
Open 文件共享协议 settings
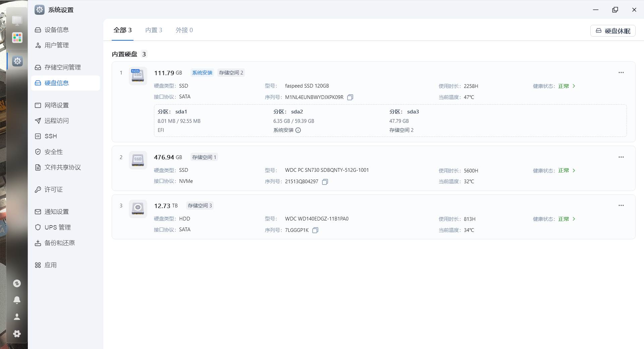[65, 167]
